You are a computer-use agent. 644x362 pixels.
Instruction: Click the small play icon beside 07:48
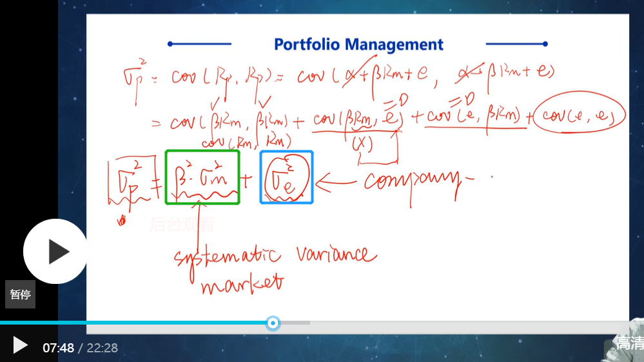coord(20,345)
